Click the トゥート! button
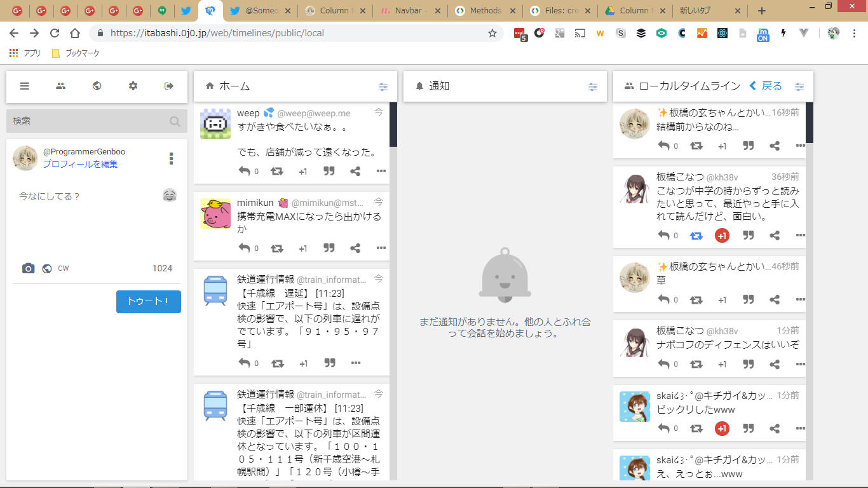The width and height of the screenshot is (868, 488). [x=148, y=302]
